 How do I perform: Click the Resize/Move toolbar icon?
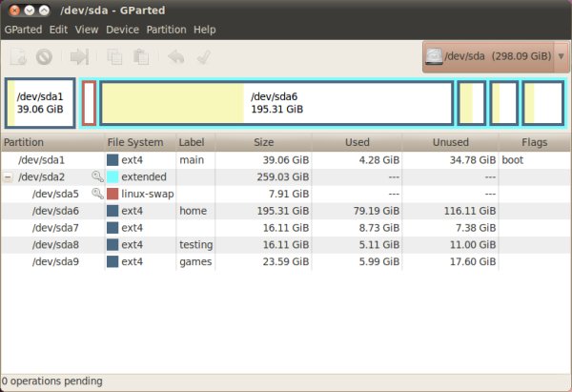click(79, 57)
